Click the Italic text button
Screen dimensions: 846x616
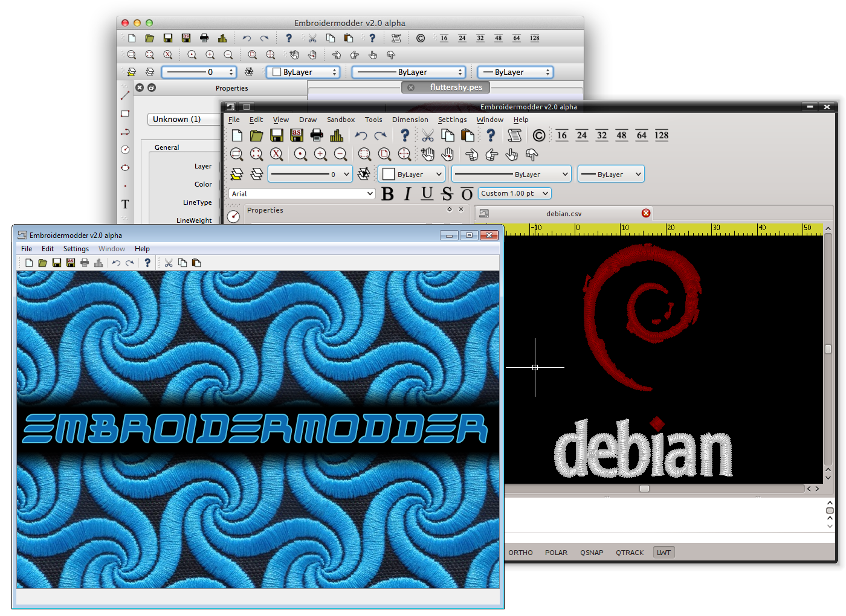(x=408, y=194)
